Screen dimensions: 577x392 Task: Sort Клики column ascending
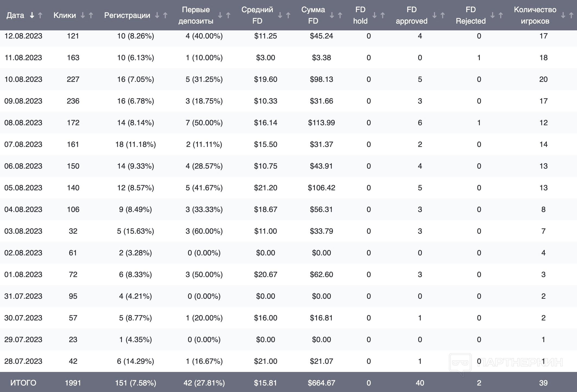(91, 15)
